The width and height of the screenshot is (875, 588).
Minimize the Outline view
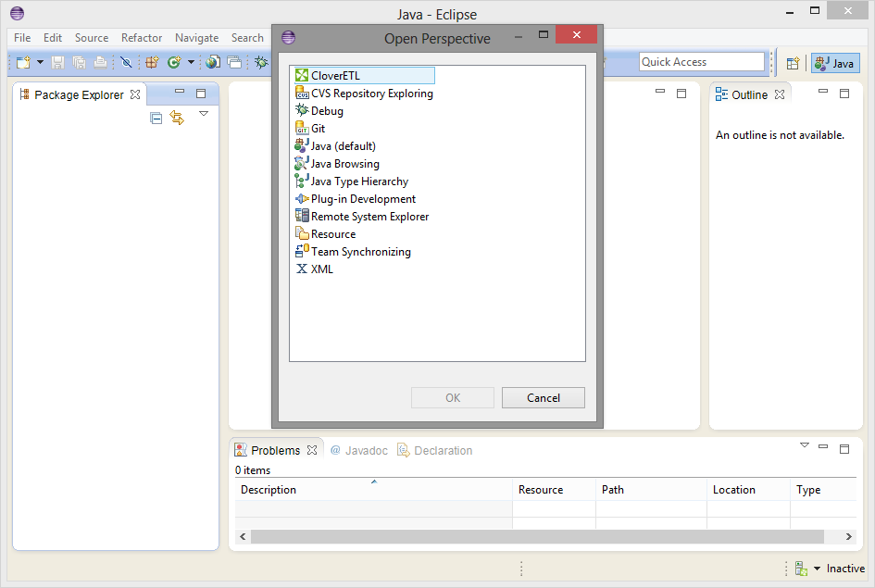[823, 91]
